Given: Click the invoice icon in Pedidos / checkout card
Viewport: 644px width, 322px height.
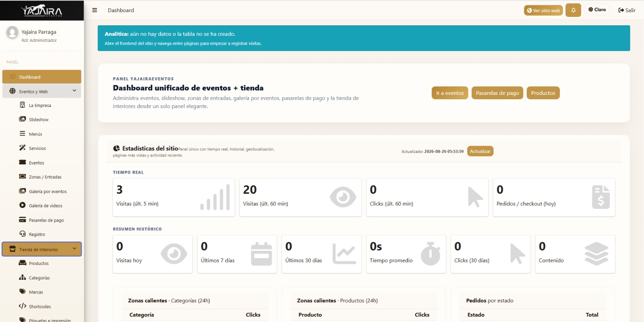Looking at the screenshot, I should point(601,197).
